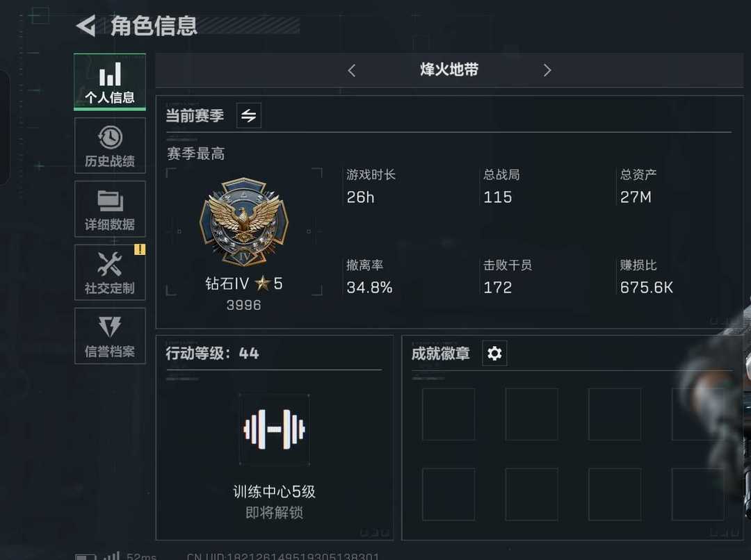Switch to the next mode with the right chevron

pos(547,70)
